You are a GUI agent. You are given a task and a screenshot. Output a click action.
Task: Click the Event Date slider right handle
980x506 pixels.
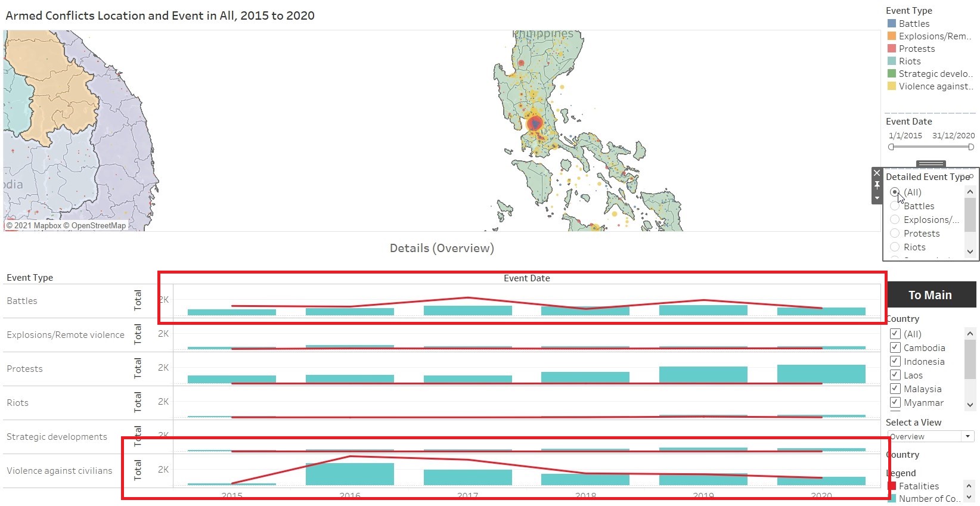[x=970, y=147]
